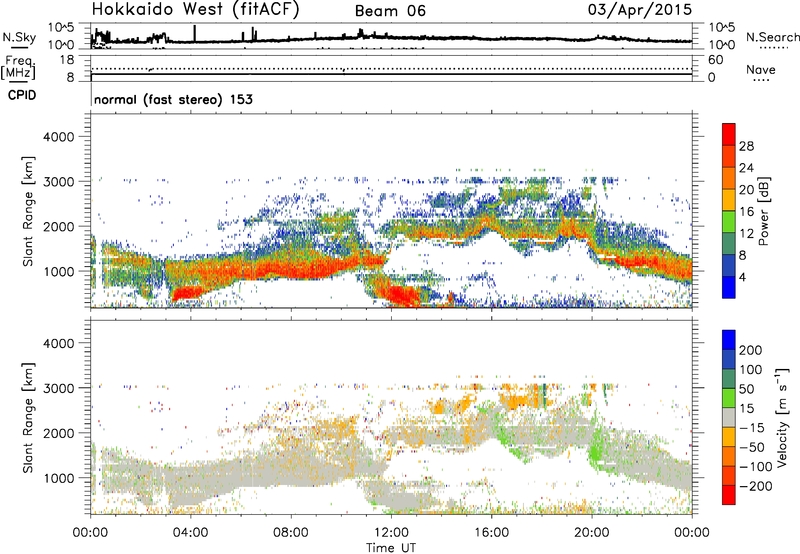This screenshot has height=554, width=800.
Task: Click the "20:00" time axis label
Action: pyautogui.click(x=591, y=533)
